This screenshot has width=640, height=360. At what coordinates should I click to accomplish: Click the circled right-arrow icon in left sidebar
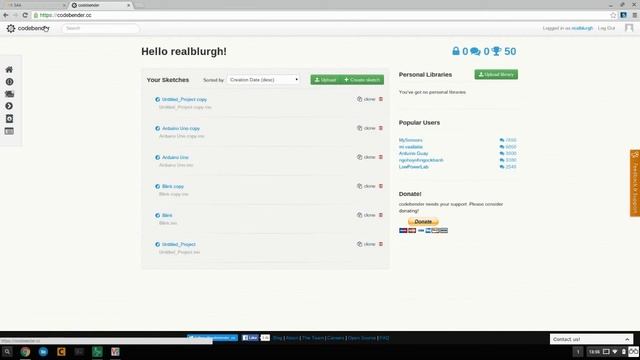tap(9, 106)
